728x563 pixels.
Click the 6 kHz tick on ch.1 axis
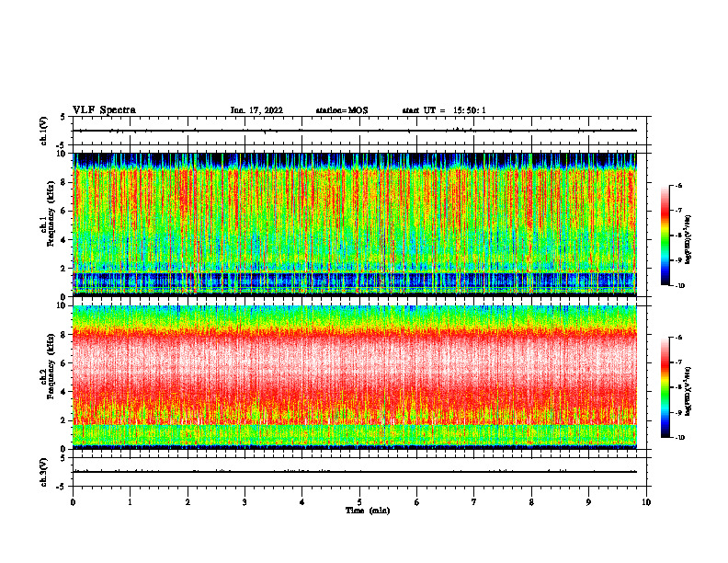click(x=64, y=211)
